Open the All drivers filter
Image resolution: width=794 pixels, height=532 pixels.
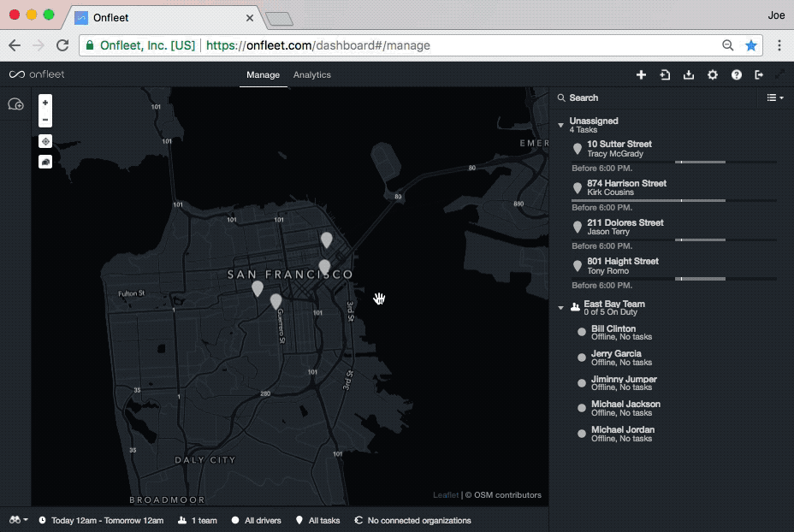(x=256, y=520)
